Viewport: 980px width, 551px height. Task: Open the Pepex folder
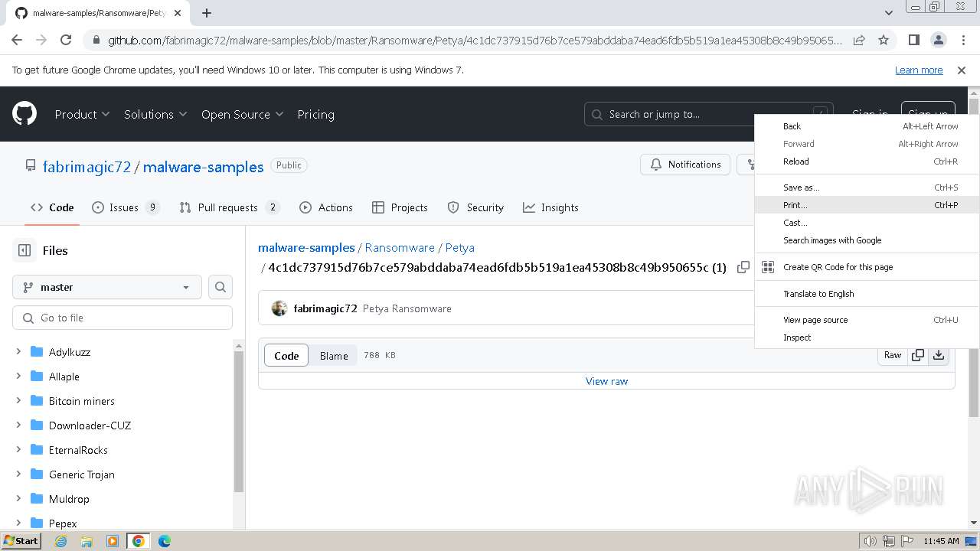point(63,523)
